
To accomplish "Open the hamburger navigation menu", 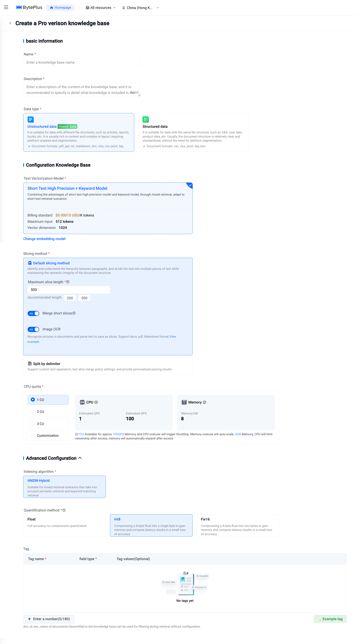I will click(6, 8).
